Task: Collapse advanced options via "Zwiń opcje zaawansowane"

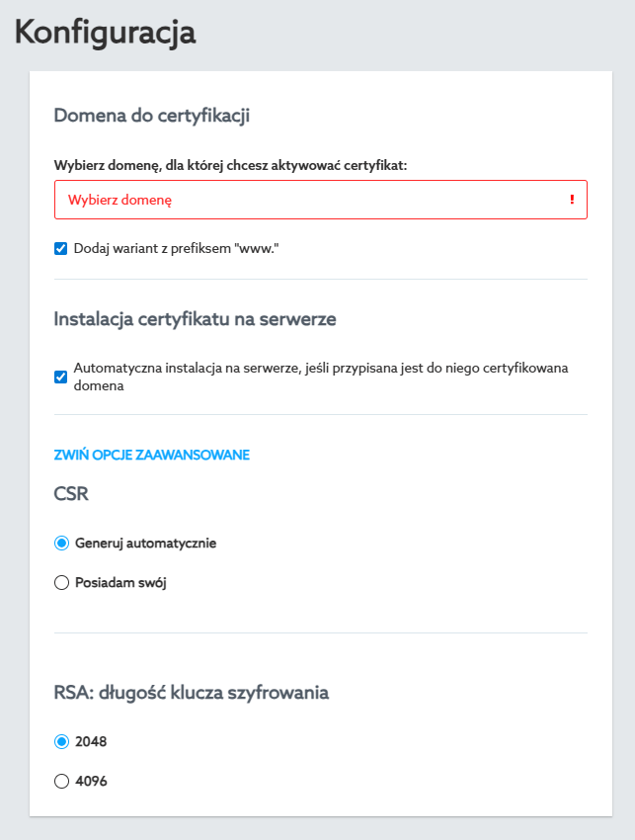Action: coord(151,455)
